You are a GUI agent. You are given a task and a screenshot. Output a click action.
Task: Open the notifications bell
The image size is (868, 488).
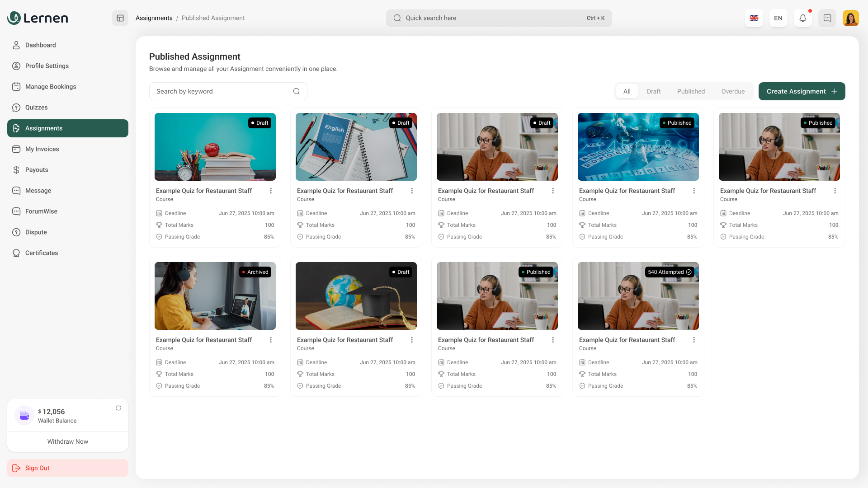(x=803, y=18)
